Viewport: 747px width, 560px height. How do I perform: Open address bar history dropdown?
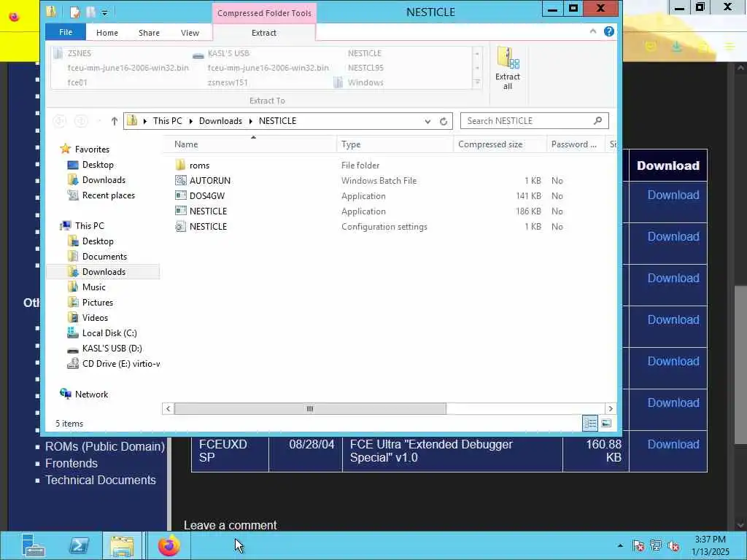tap(427, 122)
